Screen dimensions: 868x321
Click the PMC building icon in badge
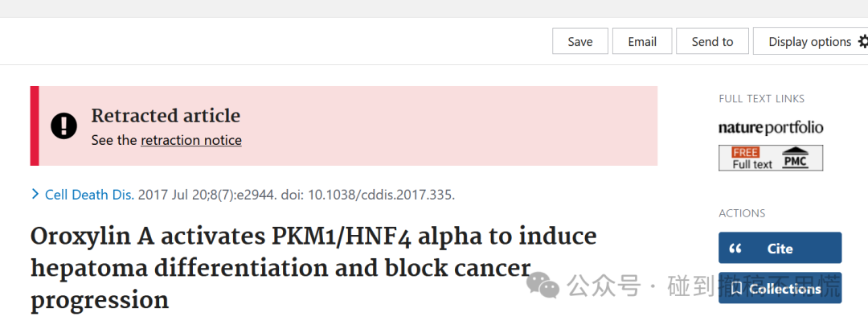pos(796,158)
